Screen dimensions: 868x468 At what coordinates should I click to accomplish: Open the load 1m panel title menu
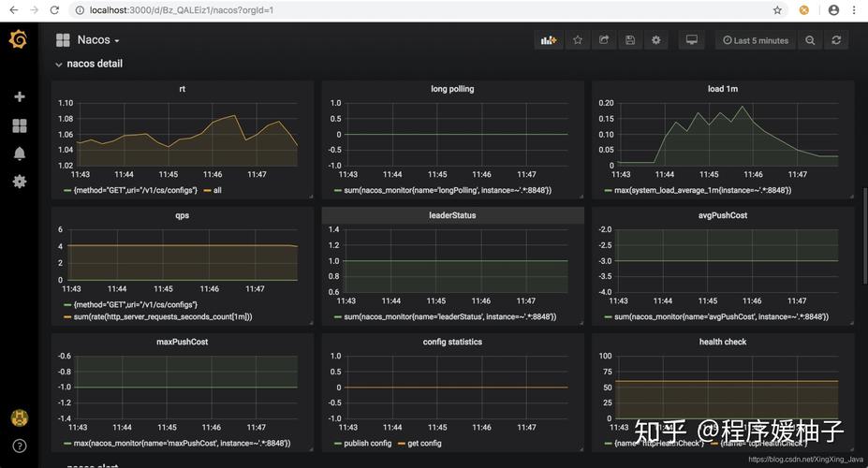tap(723, 89)
